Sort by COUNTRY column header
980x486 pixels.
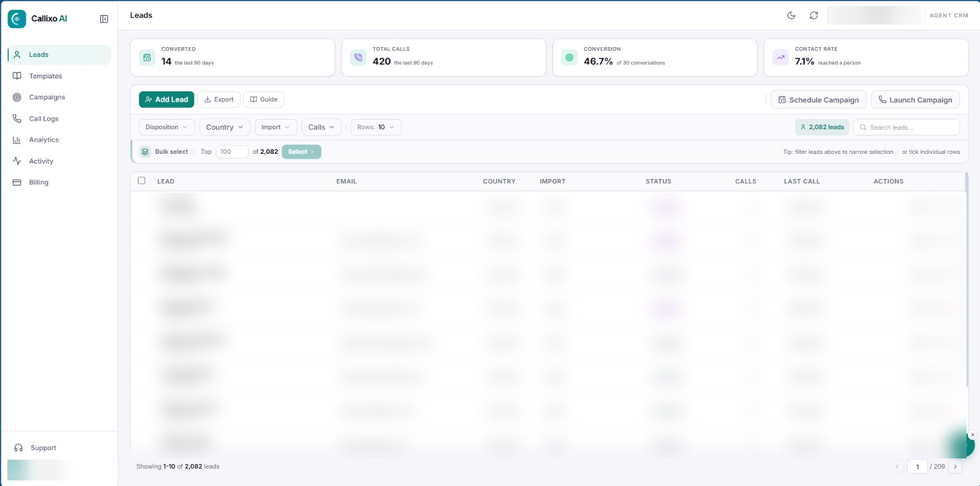pyautogui.click(x=499, y=181)
